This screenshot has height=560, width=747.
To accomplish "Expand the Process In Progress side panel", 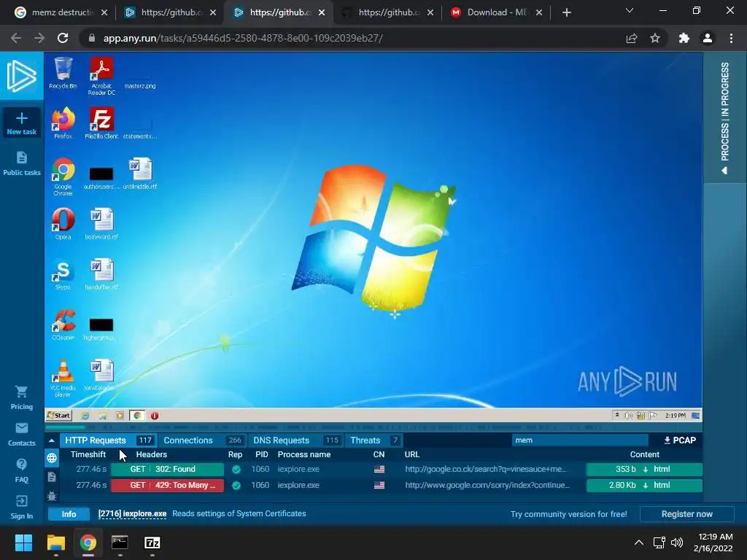I will [724, 117].
